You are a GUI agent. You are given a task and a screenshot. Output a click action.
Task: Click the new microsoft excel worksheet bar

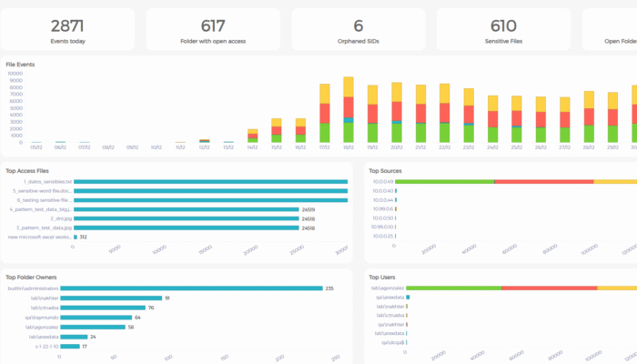(76, 238)
